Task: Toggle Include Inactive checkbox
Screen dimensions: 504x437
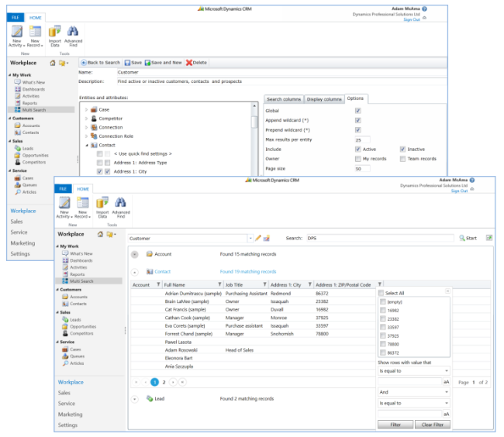Action: pyautogui.click(x=402, y=150)
